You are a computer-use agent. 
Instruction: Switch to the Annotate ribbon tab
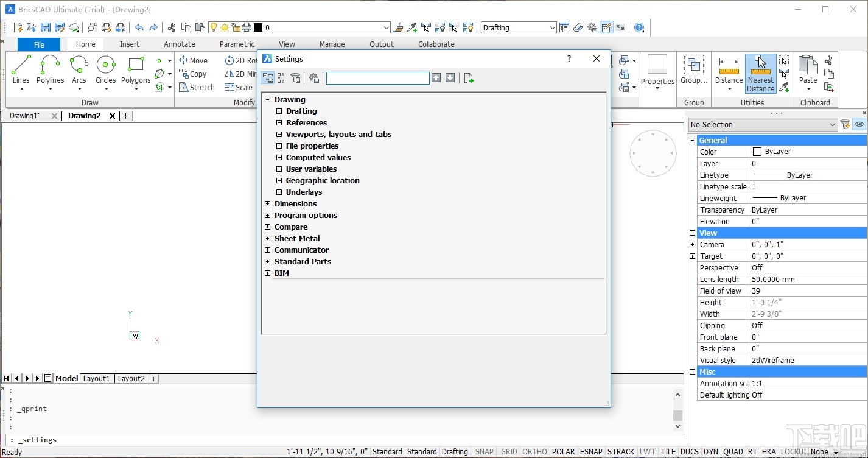point(179,44)
